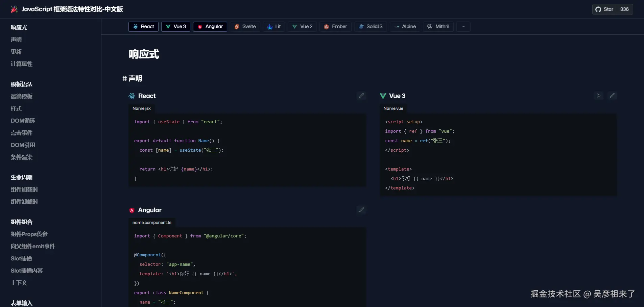Edit the Vue 3 snippet via pencil icon
The image size is (644, 307).
click(x=612, y=96)
